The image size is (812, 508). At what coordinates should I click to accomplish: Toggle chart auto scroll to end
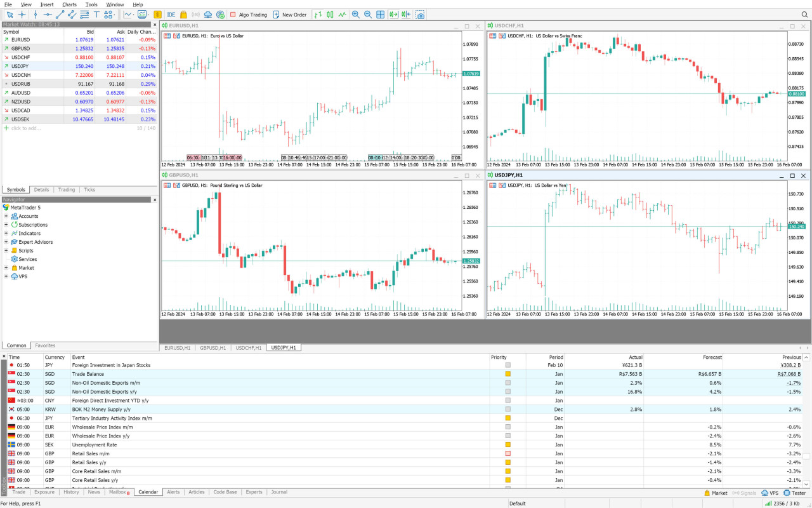(394, 15)
